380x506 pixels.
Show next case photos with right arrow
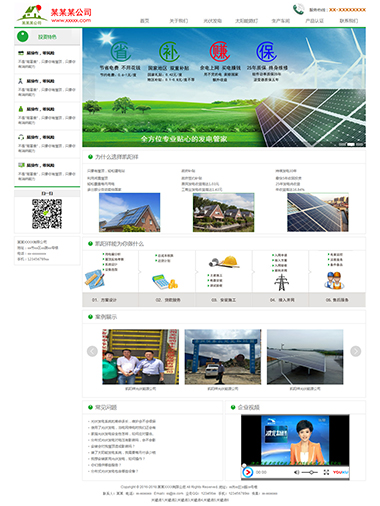click(x=356, y=351)
